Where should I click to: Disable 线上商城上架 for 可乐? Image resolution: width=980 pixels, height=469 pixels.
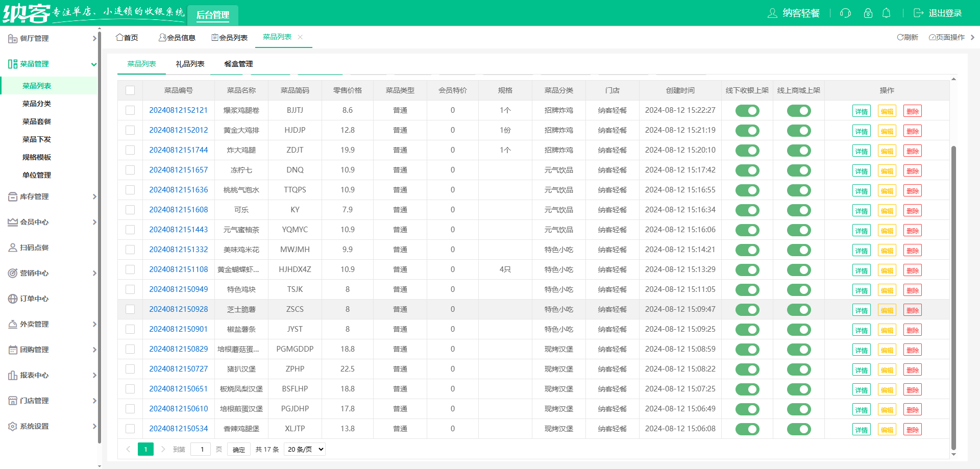[x=799, y=210]
